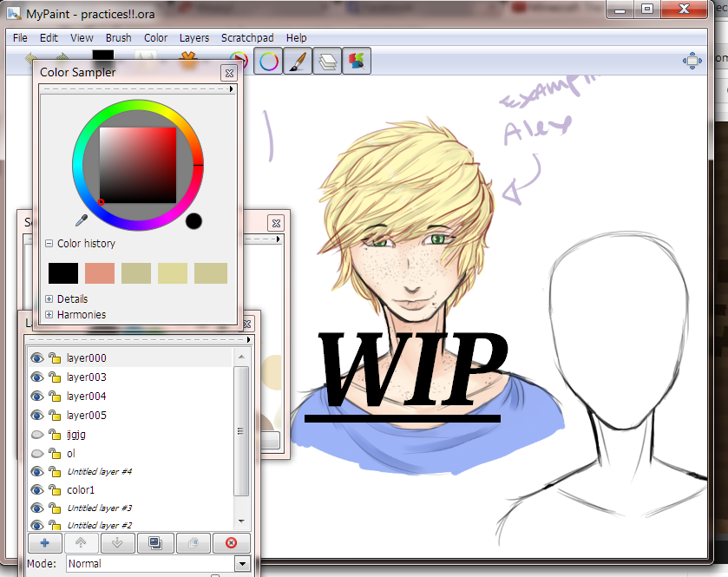Click the Mode field showing Normal
The width and height of the screenshot is (728, 577).
click(x=151, y=563)
